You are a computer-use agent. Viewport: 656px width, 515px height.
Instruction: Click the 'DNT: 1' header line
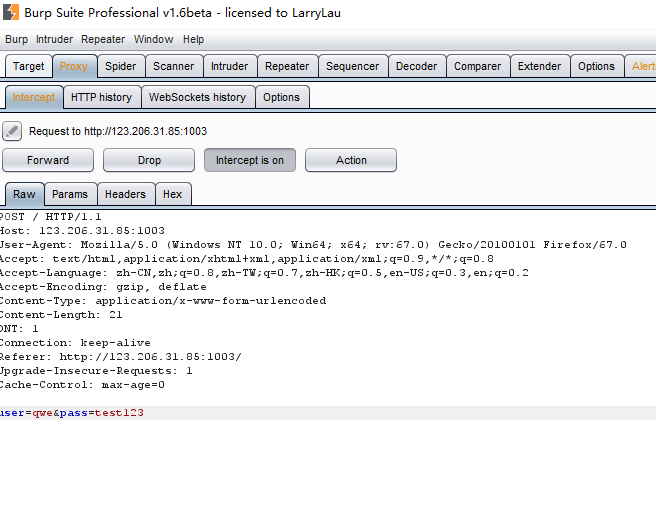coord(19,329)
